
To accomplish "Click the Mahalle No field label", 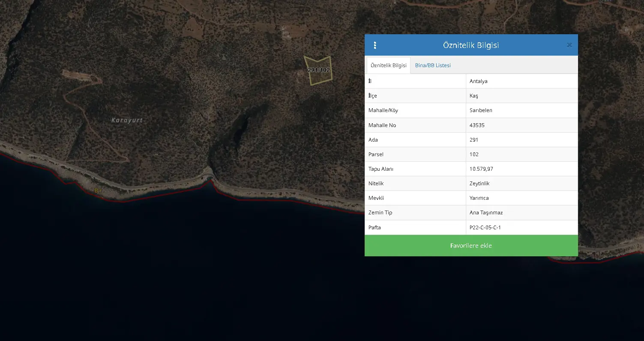I will [x=382, y=125].
